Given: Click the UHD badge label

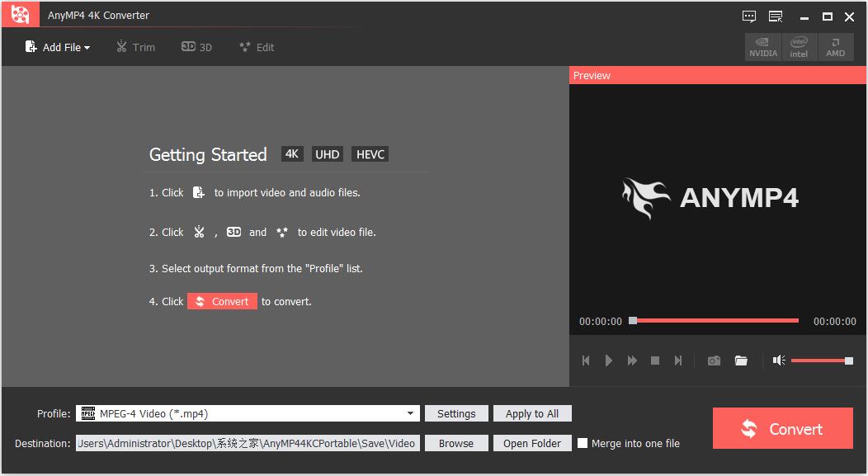Looking at the screenshot, I should tap(328, 154).
